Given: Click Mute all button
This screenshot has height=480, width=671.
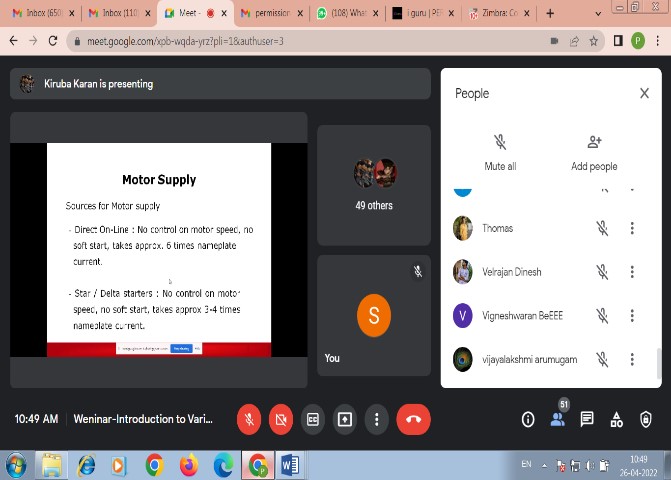Looking at the screenshot, I should 500,152.
